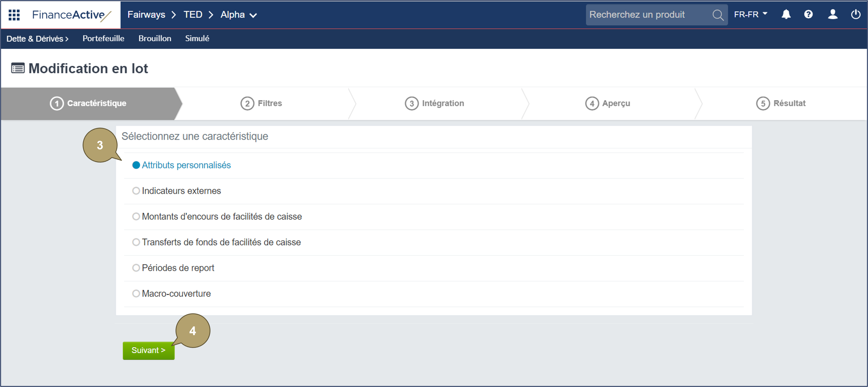Open the help question mark icon
868x387 pixels.
coord(808,14)
